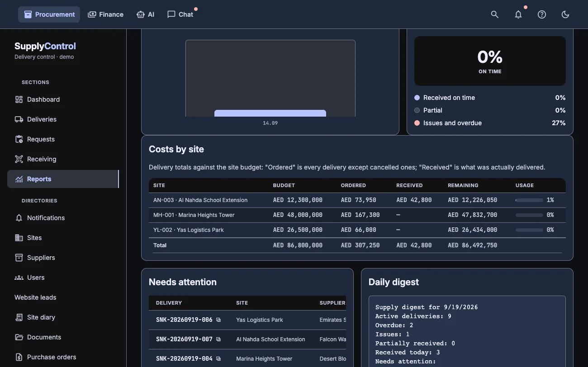Click the 'Partial' legend entry
This screenshot has height=367, width=588.
(490, 110)
